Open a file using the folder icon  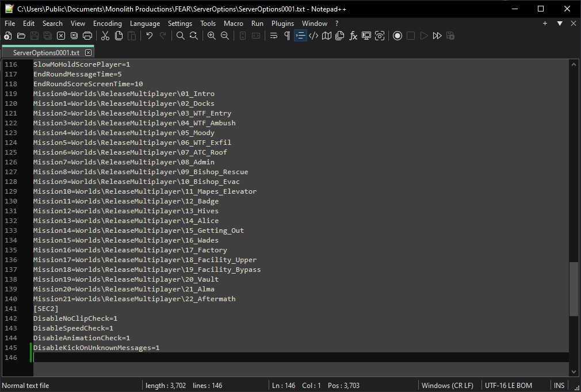coord(21,36)
